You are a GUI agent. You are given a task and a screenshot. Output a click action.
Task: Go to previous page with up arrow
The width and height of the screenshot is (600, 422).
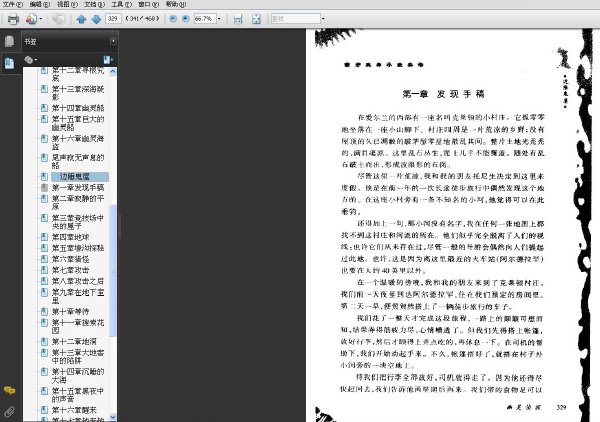pos(81,19)
